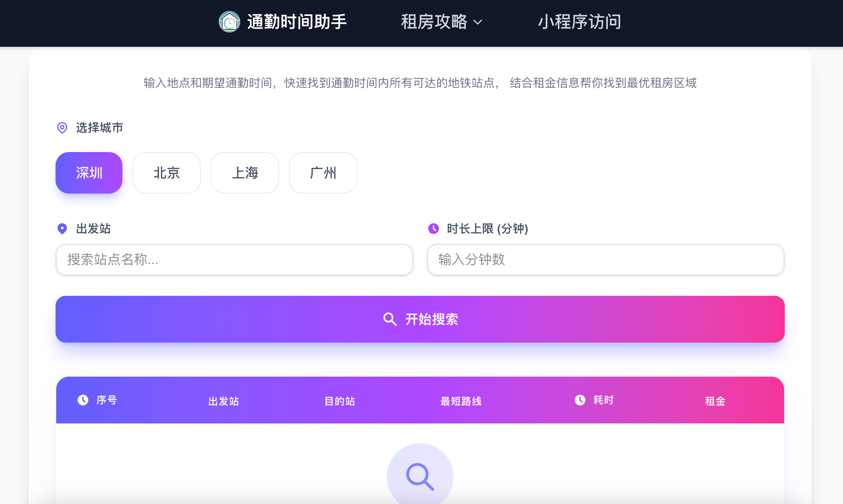Focus the 搜索站点名称 station input
Screen dimensions: 843x504
click(234, 259)
